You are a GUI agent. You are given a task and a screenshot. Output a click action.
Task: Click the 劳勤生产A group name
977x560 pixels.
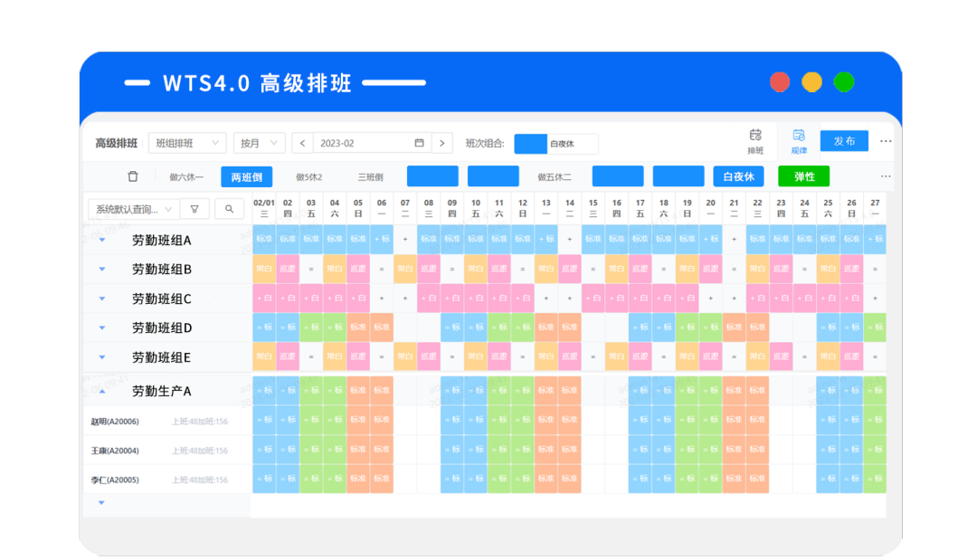click(161, 391)
